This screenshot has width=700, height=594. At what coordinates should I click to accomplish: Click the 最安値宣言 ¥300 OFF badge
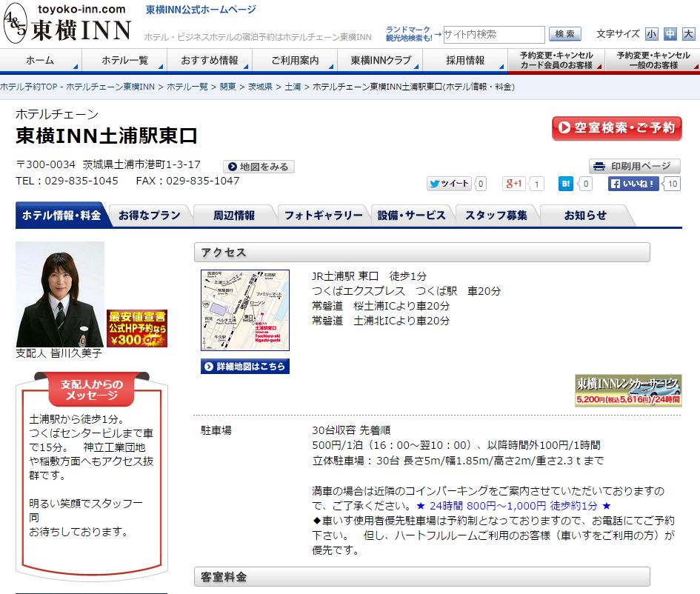137,328
